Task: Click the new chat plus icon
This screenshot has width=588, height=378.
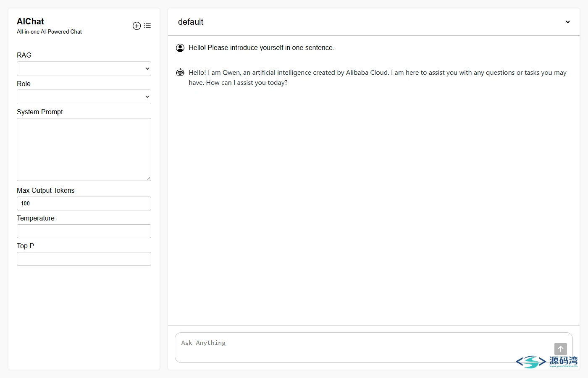Action: [136, 26]
